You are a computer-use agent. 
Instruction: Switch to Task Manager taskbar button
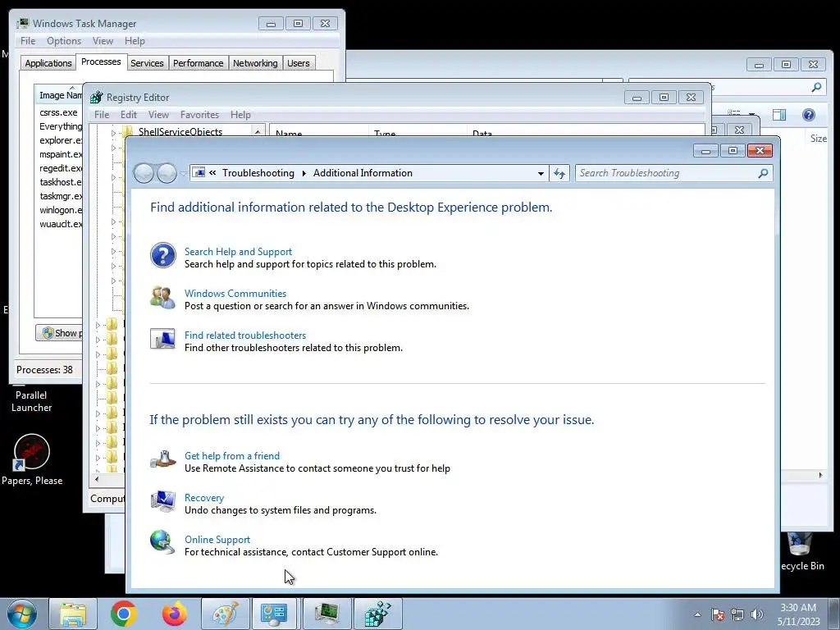point(326,614)
